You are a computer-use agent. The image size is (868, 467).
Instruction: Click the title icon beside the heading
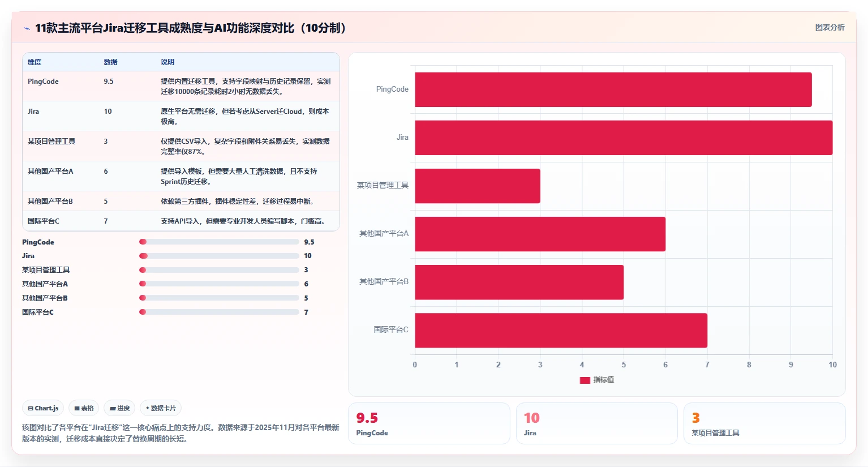tap(27, 28)
